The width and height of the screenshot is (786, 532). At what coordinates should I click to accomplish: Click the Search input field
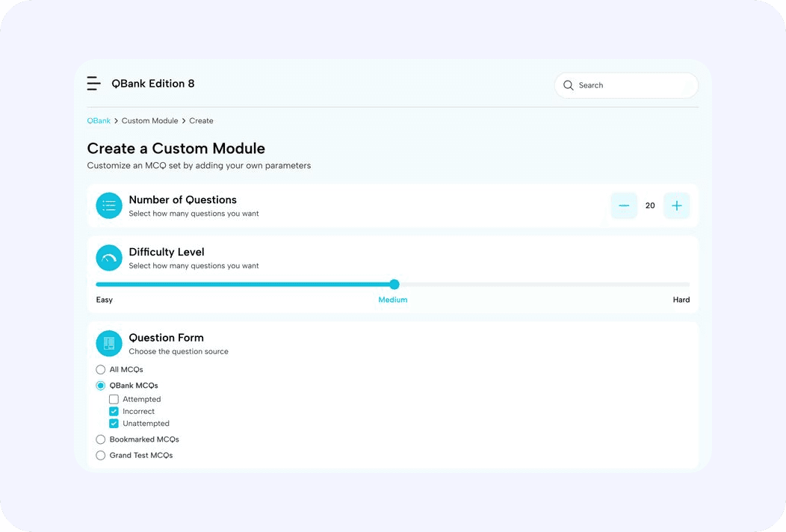pyautogui.click(x=626, y=85)
